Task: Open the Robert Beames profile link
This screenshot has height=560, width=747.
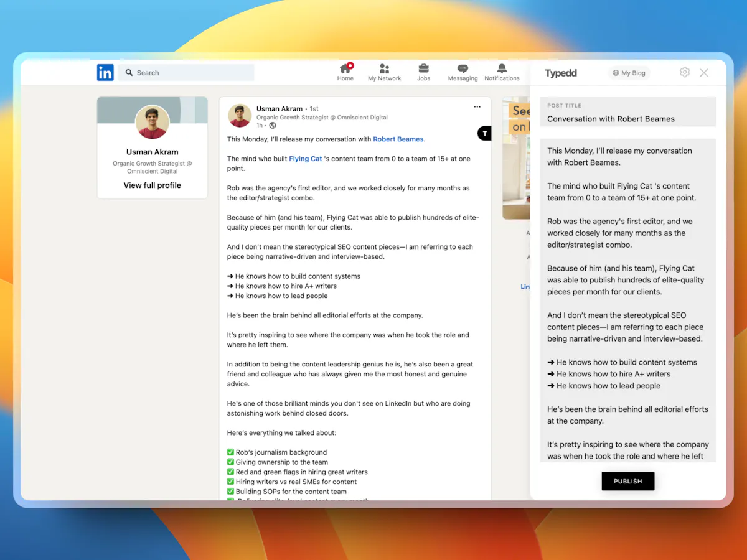Action: [x=398, y=139]
